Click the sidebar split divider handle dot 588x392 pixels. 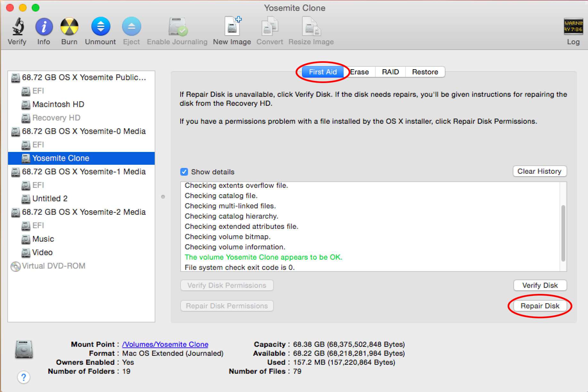click(x=163, y=197)
